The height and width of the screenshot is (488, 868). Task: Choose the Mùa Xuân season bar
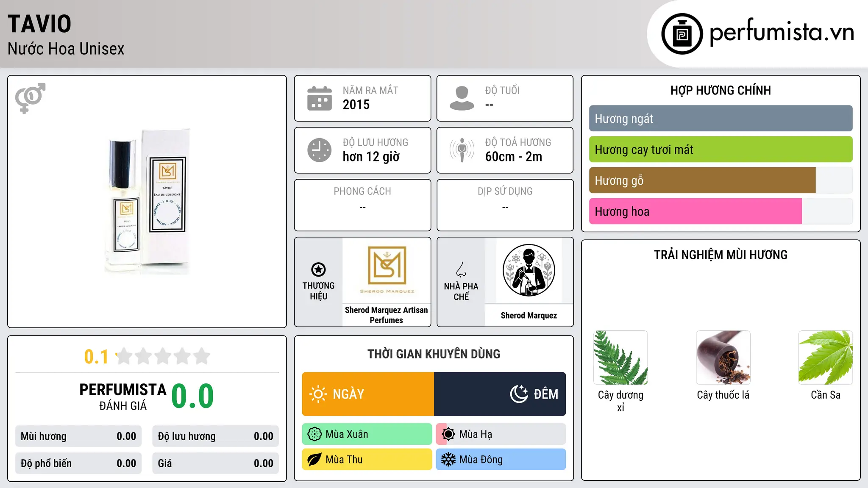(367, 434)
